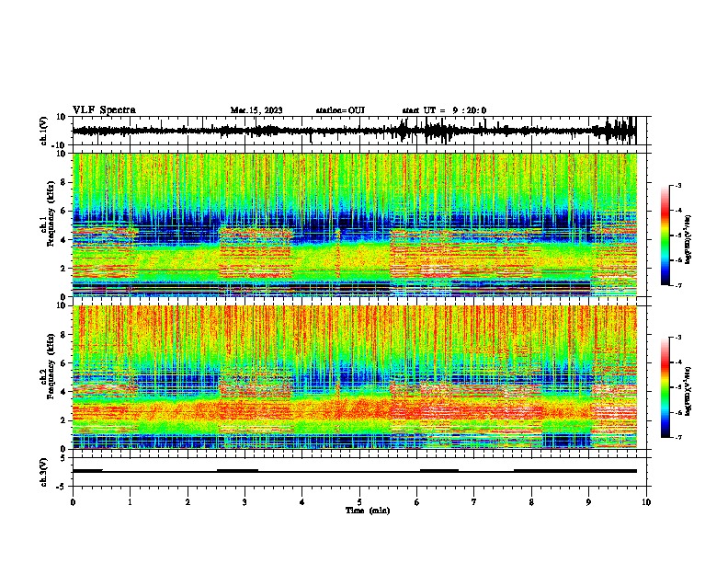Image resolution: width=728 pixels, height=563 pixels.
Task: Click the time axis tick label '1'
Action: [x=130, y=502]
